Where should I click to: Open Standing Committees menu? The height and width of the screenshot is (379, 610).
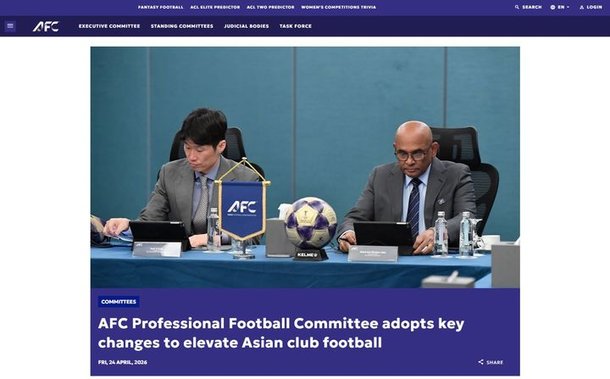coord(182,26)
